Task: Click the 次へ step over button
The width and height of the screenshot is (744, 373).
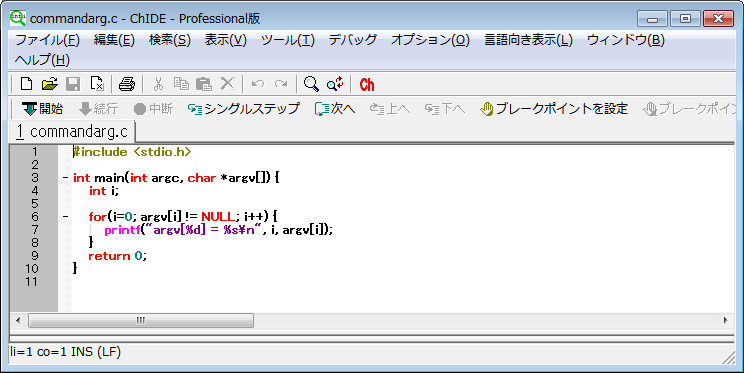Action: 335,109
